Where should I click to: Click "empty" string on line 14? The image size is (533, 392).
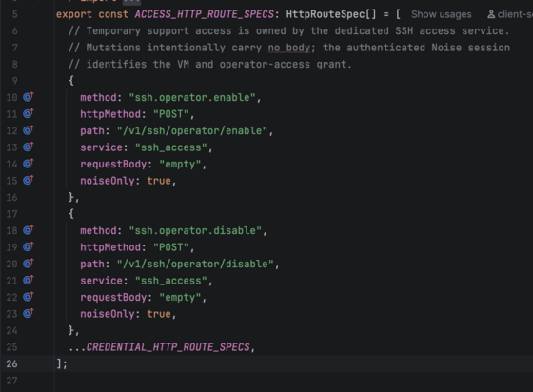[180, 164]
